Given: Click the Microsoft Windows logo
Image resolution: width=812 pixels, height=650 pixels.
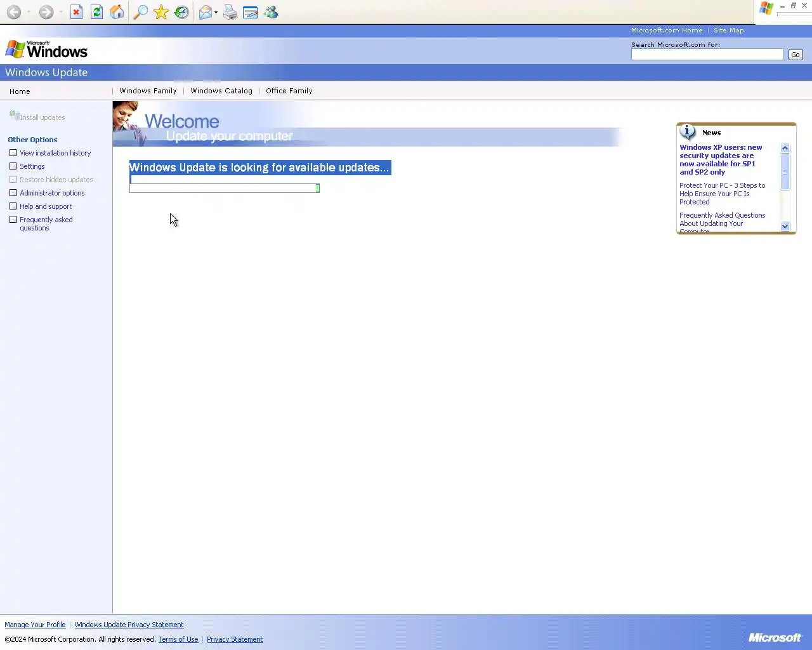Looking at the screenshot, I should click(46, 50).
